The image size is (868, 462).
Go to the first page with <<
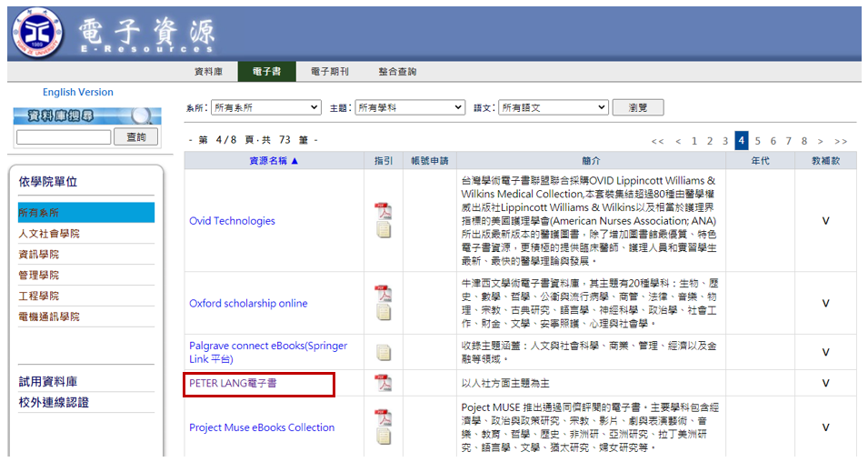coord(658,141)
